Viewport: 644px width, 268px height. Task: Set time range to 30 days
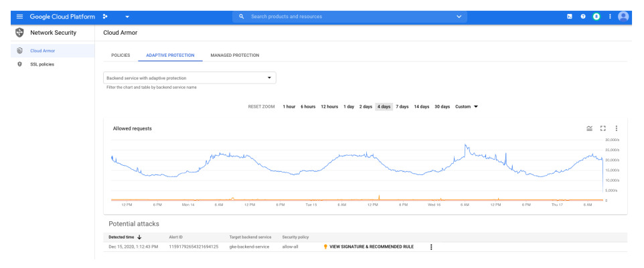[x=442, y=106]
